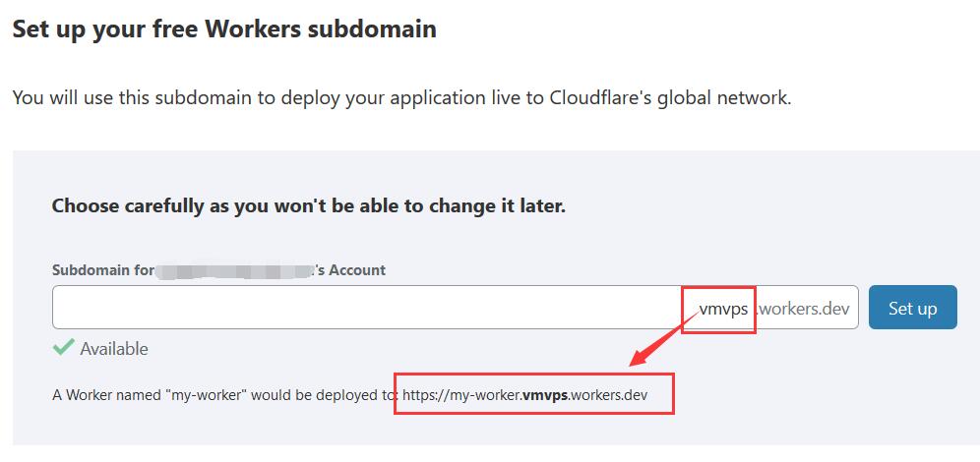Click the bold vmvps in the URL
Screen dimensions: 980x462
click(545, 395)
